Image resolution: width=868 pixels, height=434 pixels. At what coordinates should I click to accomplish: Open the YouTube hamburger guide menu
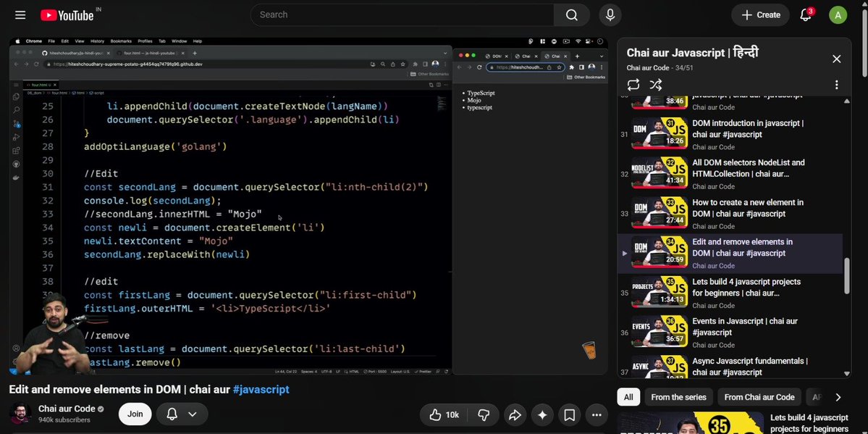click(x=20, y=15)
